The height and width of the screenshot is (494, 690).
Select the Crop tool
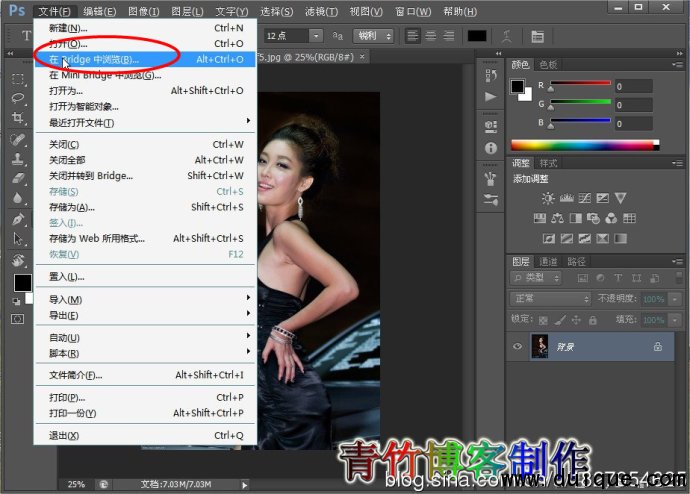(x=18, y=117)
